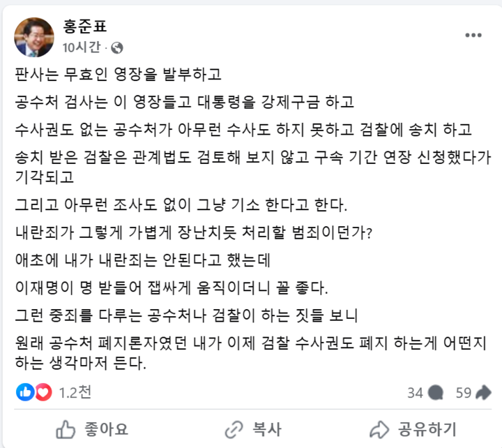Show the 59 shares count
This screenshot has height=448, width=502.
coord(464,393)
